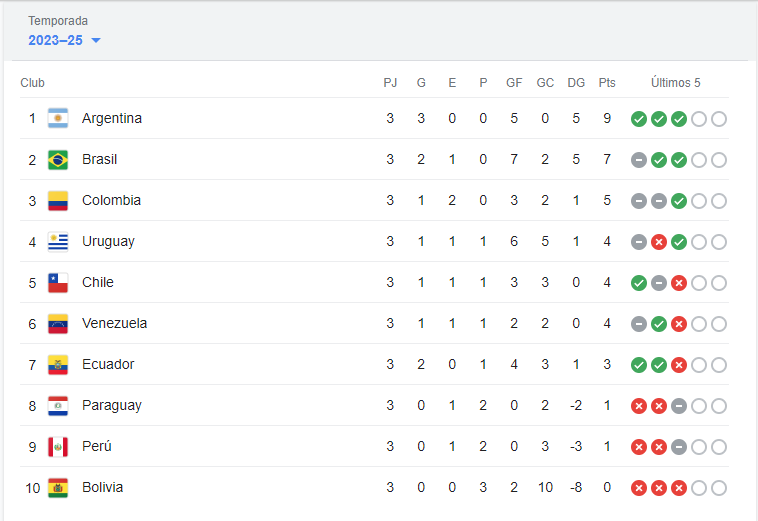Image resolution: width=758 pixels, height=521 pixels.
Task: Open the Argentina team link
Action: tap(112, 119)
